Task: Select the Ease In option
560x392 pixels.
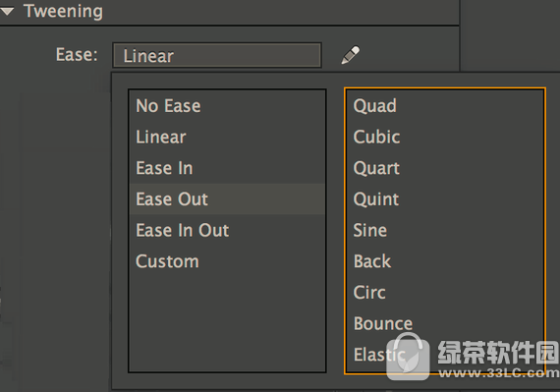Action: coord(227,168)
